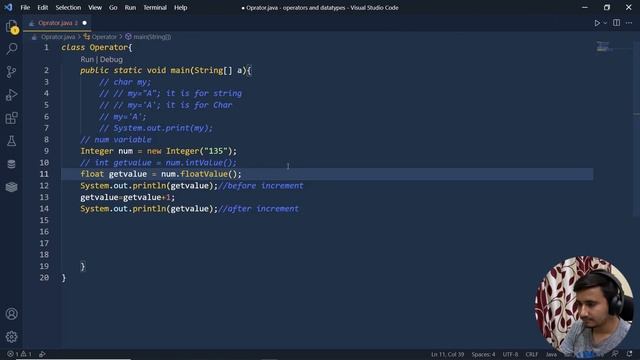Open the File menu
Screen dimensions: 640x360
[25, 7]
